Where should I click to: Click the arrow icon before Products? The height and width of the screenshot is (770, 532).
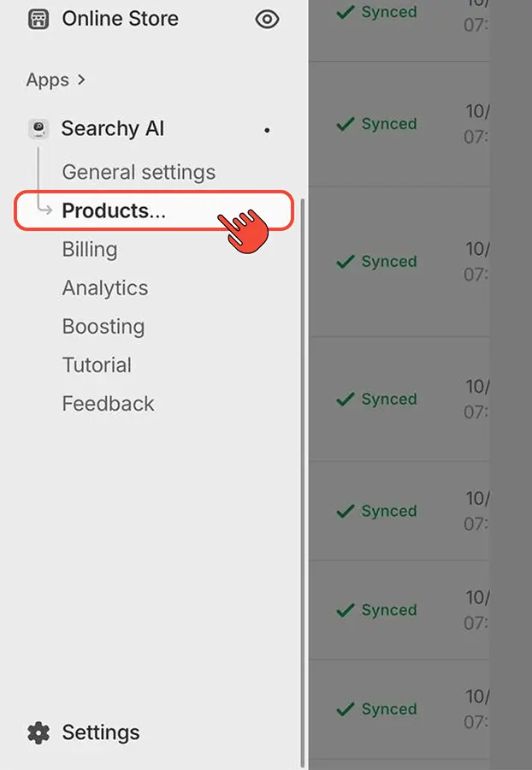pyautogui.click(x=46, y=210)
